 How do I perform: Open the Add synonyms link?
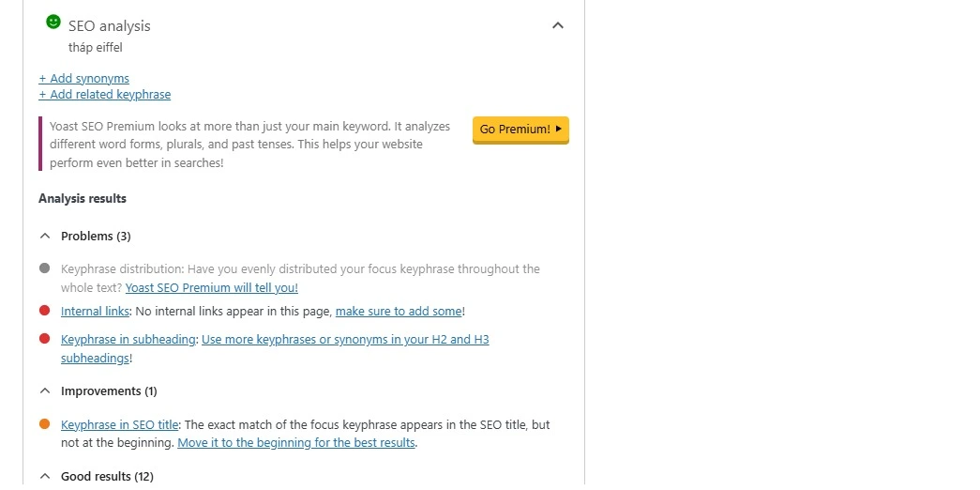tap(83, 78)
